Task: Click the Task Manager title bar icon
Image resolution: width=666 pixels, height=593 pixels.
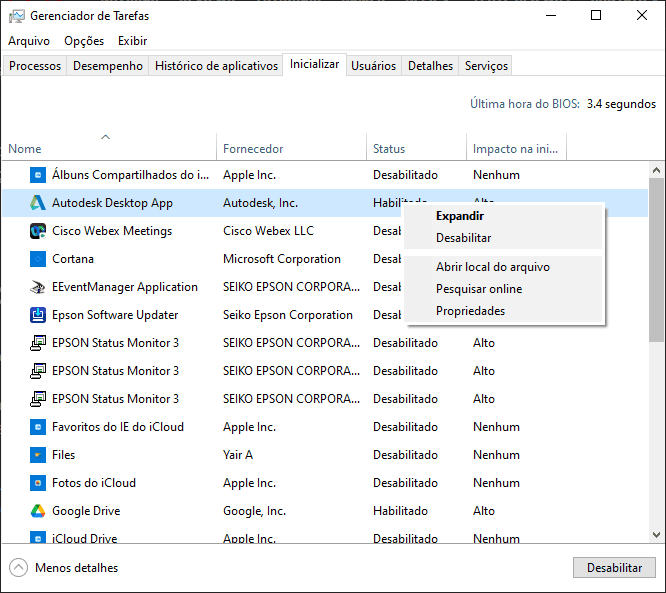Action: (x=17, y=16)
